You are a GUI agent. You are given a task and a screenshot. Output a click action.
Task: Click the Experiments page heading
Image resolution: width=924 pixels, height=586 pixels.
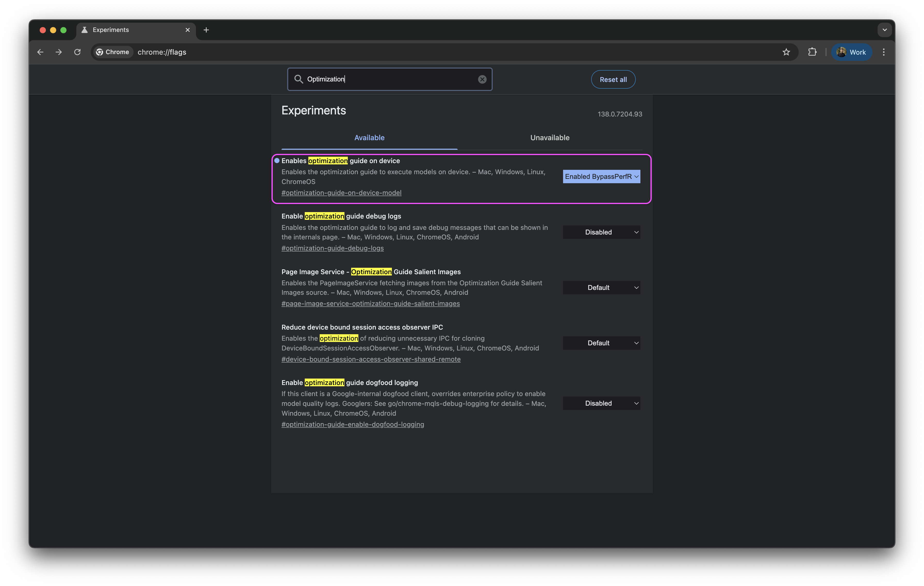[x=313, y=111]
